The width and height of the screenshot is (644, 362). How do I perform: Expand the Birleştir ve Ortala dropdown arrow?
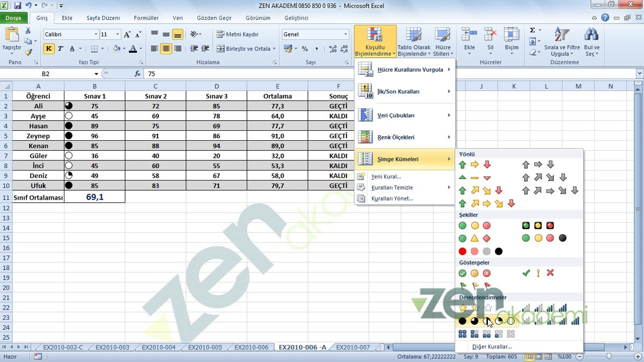(x=274, y=49)
